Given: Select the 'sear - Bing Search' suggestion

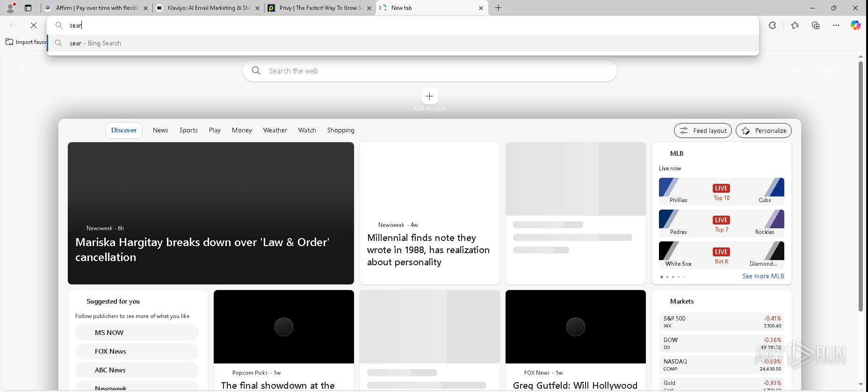Looking at the screenshot, I should [403, 43].
